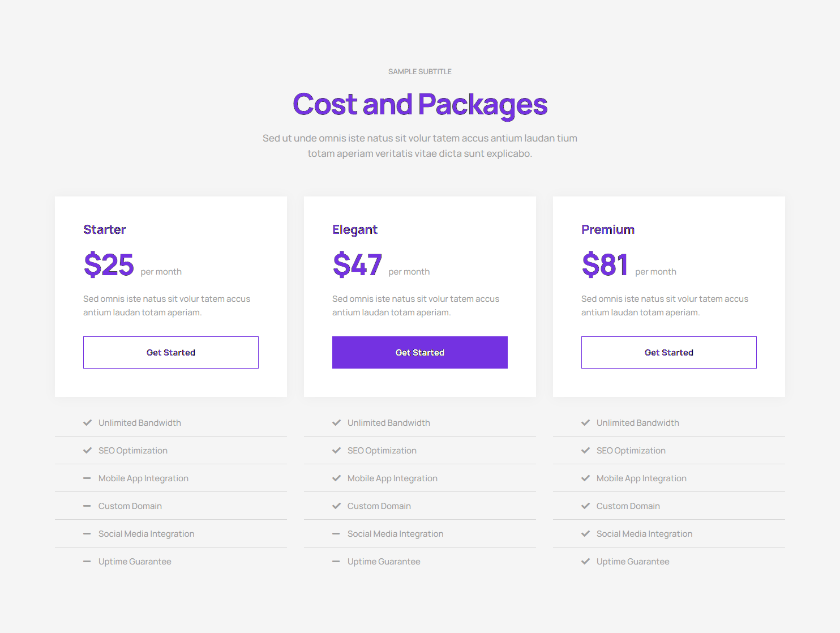Click dash icon beside Starter Mobile App Integration
Screen dimensions: 840x633
click(x=87, y=478)
